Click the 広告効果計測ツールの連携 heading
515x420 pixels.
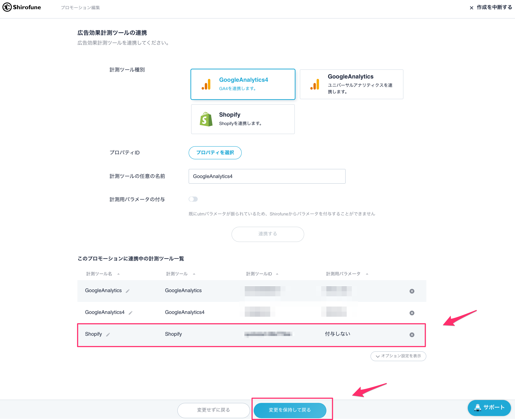[112, 33]
